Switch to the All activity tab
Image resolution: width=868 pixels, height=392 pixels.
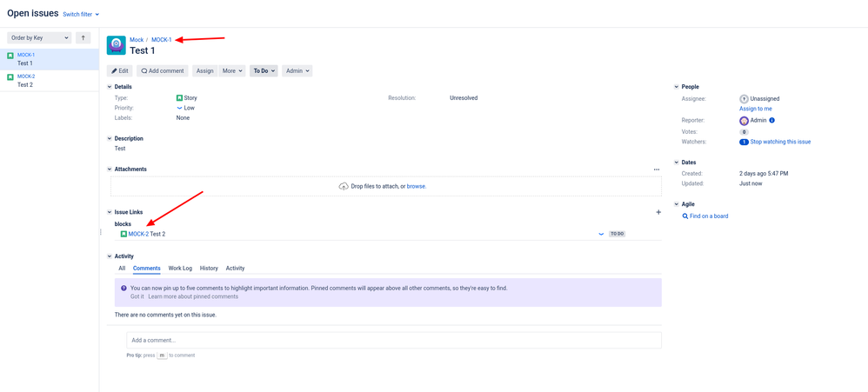point(122,269)
